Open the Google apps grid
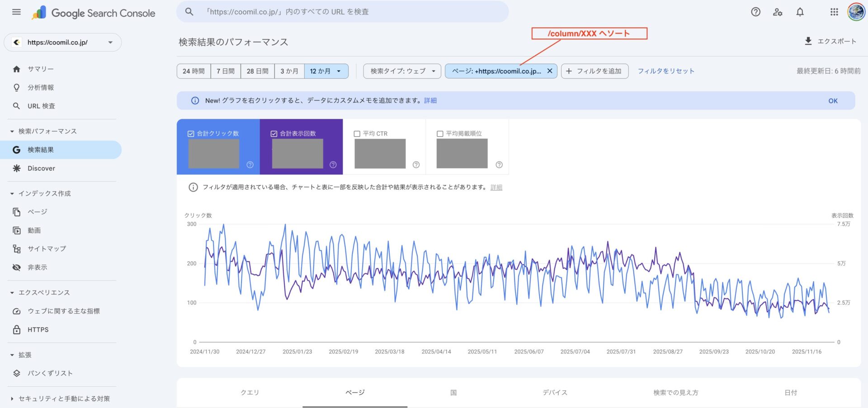Viewport: 868px width, 408px height. (x=834, y=12)
